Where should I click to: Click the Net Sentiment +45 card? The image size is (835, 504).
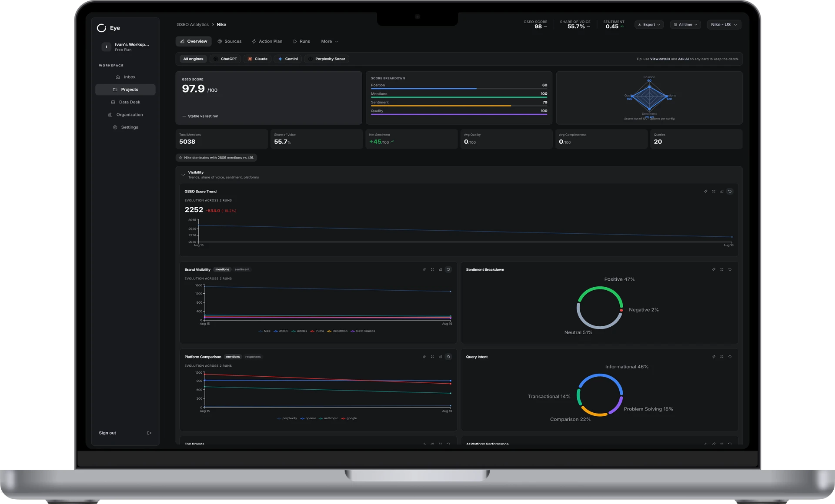(411, 139)
